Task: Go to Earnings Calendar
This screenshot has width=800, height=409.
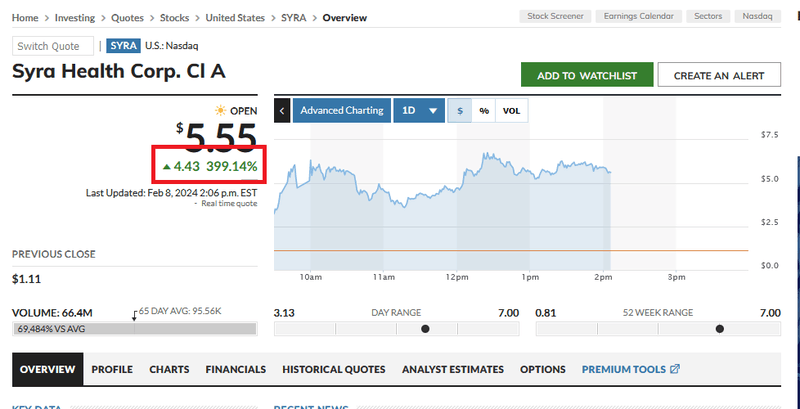Action: point(640,17)
